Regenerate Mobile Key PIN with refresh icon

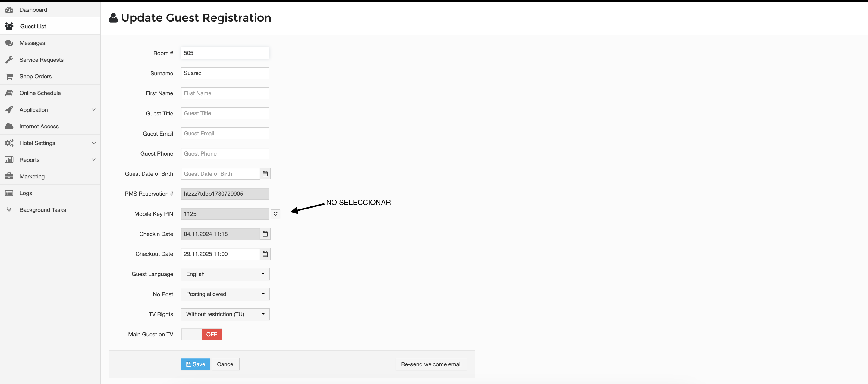275,214
